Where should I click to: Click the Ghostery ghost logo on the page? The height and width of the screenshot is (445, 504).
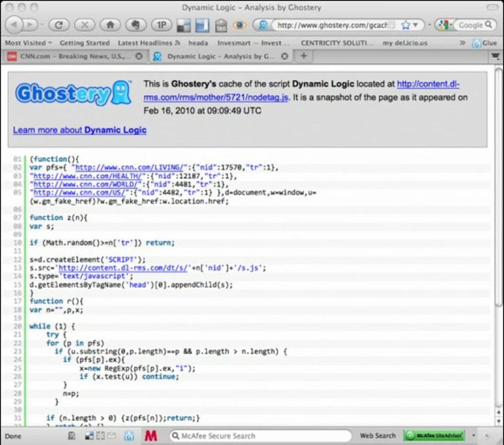pyautogui.click(x=73, y=93)
